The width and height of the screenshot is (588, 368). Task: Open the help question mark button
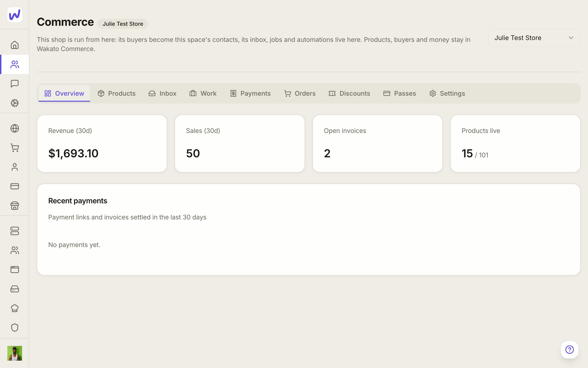[569, 350]
